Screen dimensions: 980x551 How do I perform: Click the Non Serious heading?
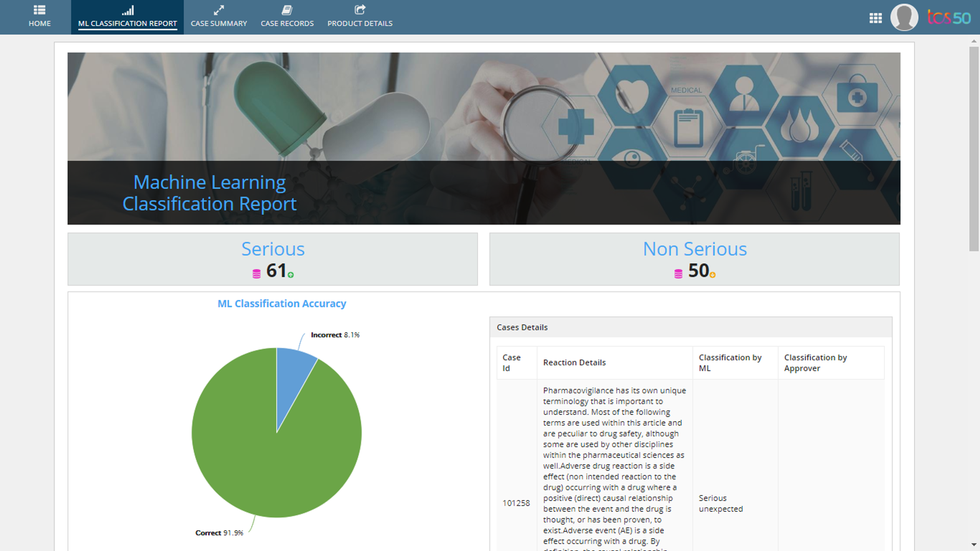coord(695,249)
